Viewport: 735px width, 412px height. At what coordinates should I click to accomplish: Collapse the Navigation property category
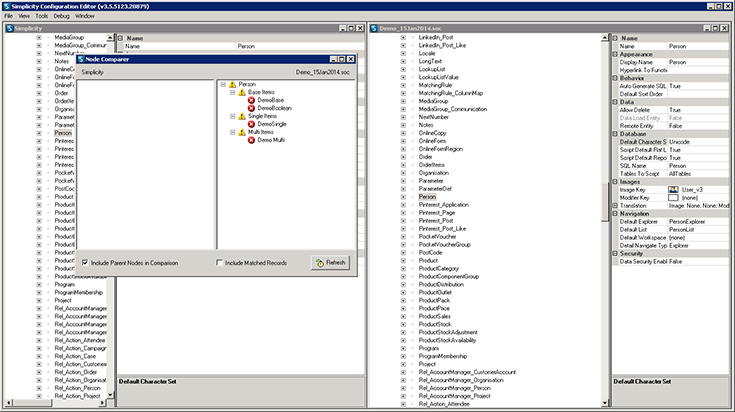pyautogui.click(x=615, y=214)
